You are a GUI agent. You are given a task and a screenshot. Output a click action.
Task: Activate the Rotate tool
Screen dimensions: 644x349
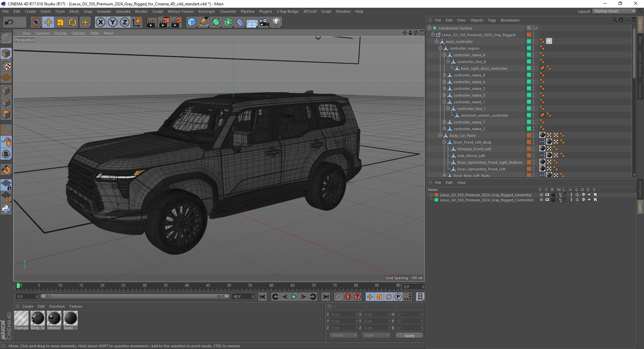point(72,22)
